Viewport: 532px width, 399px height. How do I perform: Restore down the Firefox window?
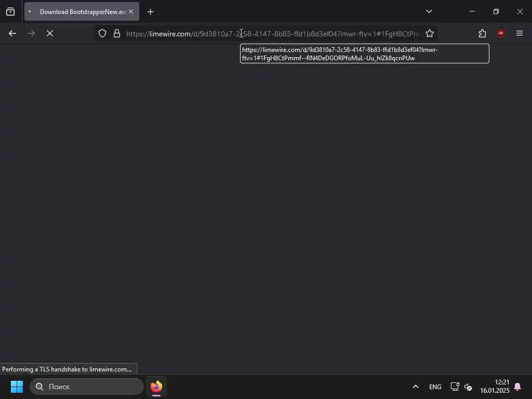[496, 11]
